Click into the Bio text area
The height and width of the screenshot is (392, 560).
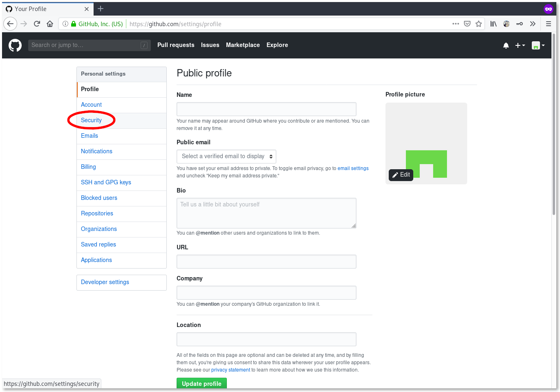[x=267, y=213]
